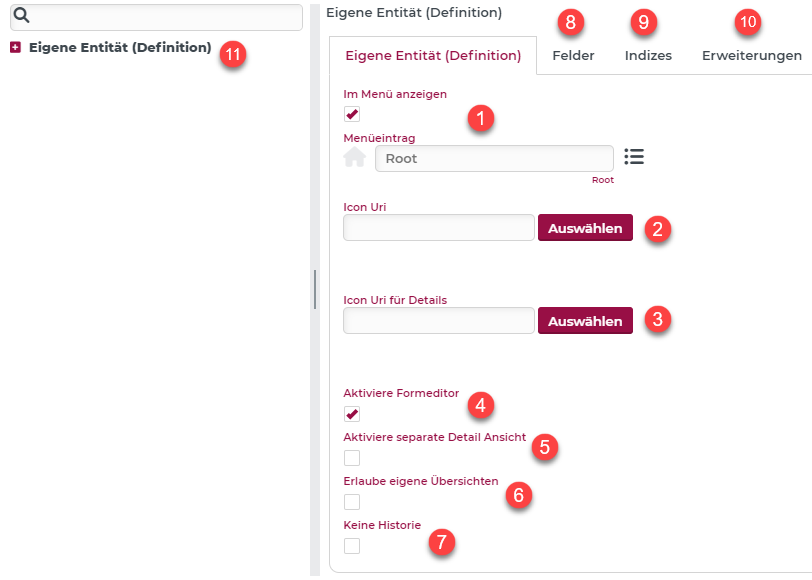The image size is (812, 580).
Task: Click the magnifier search icon
Action: [21, 17]
